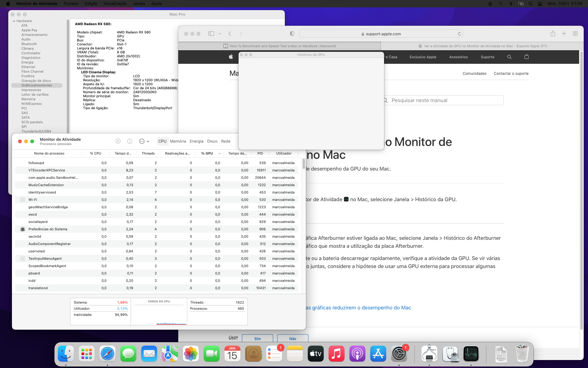Toggle Safari's sidebar icon
The width and height of the screenshot is (588, 368).
[211, 34]
